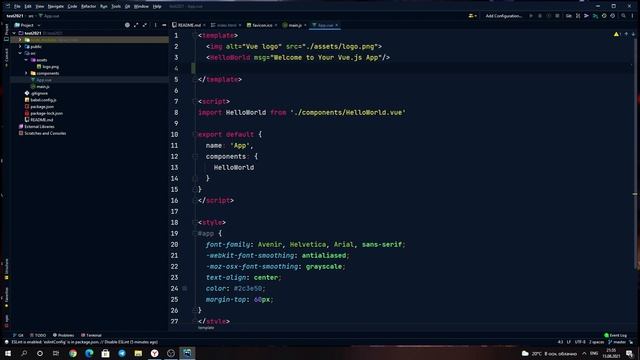Expand the public folder
Screen dimensions: 640x360
click(20, 47)
